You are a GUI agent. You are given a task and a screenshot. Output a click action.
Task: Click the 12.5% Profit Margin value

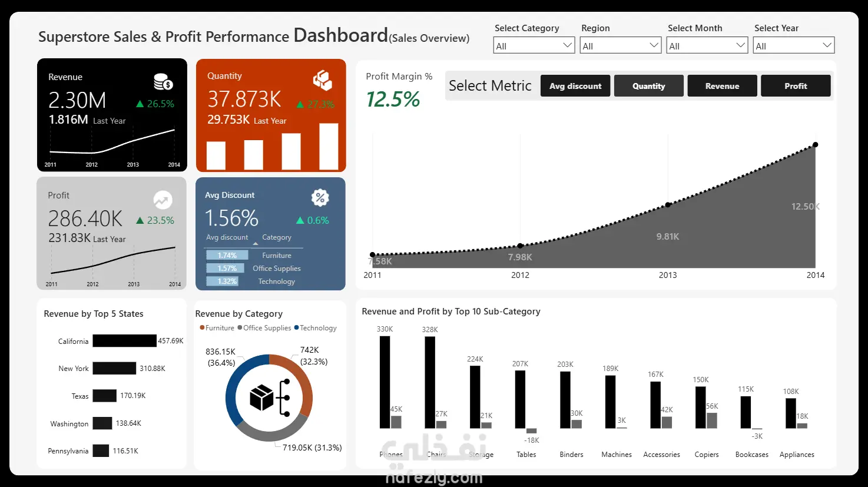tap(393, 99)
